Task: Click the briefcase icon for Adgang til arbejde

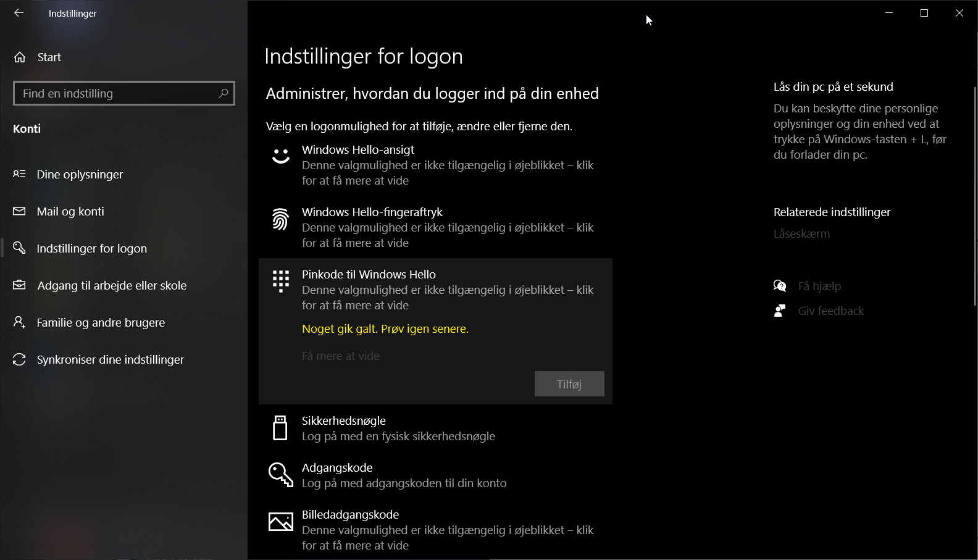Action: coord(19,285)
